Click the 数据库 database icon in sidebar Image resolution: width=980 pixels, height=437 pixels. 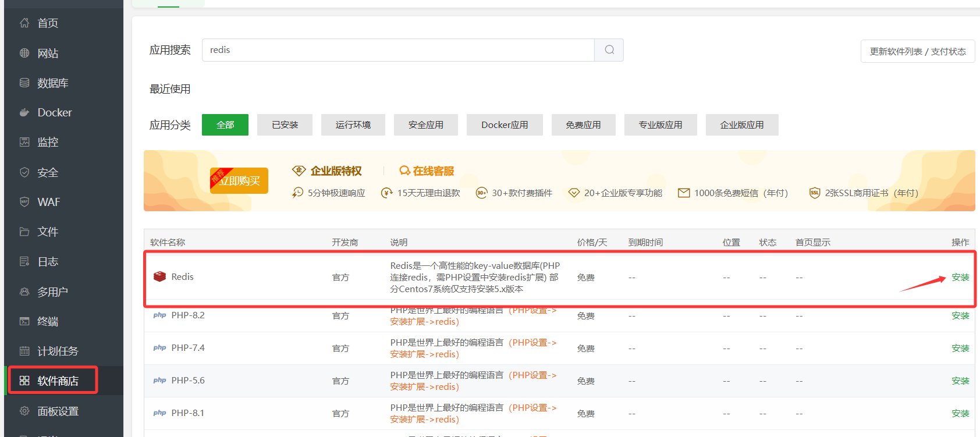point(24,83)
